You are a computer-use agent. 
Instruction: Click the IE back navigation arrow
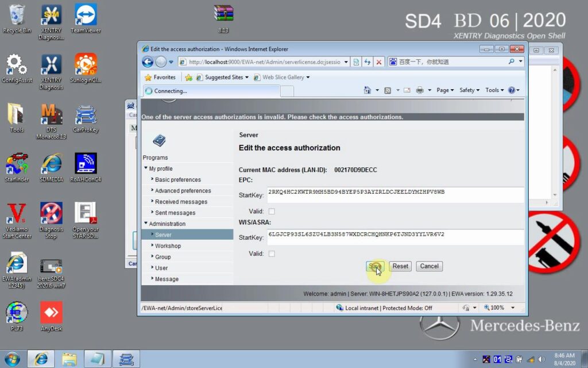tap(148, 62)
